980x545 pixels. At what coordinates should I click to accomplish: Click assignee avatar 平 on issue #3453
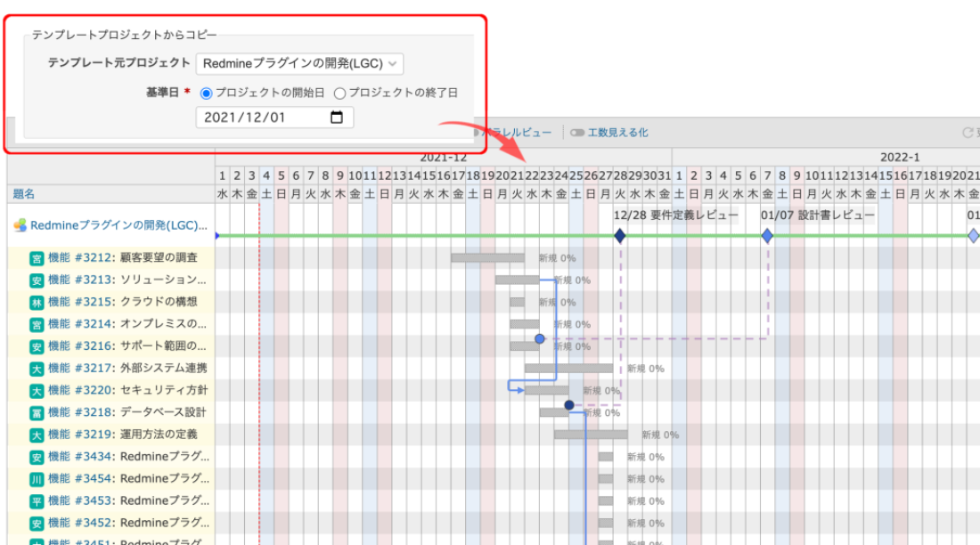[x=37, y=501]
